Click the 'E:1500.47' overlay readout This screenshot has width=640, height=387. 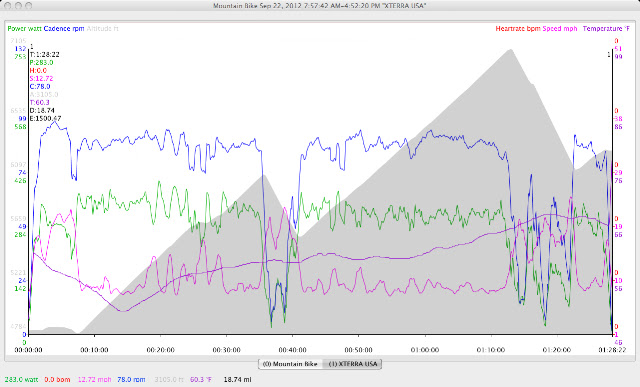coord(45,118)
